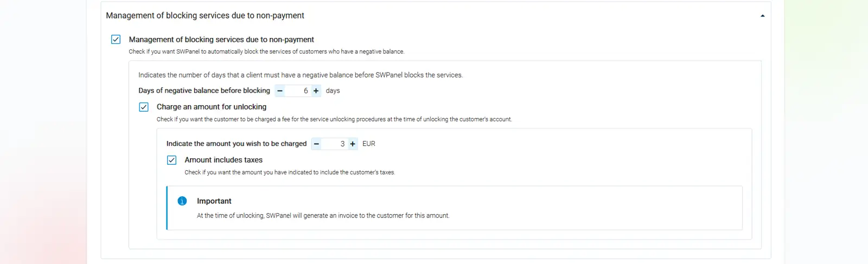Click the 'Important' notice heading
Viewport: 868px width, 264px height.
click(214, 201)
